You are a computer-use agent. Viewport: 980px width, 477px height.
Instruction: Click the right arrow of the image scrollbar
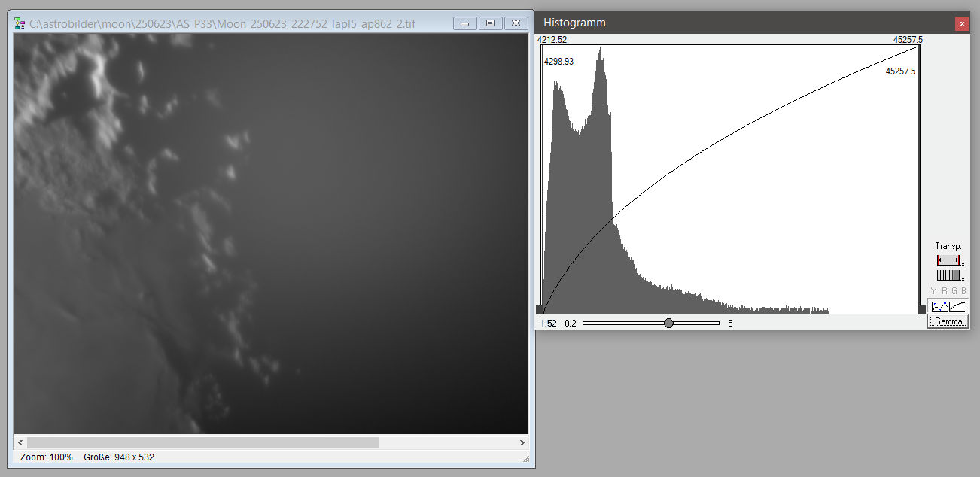coord(522,442)
